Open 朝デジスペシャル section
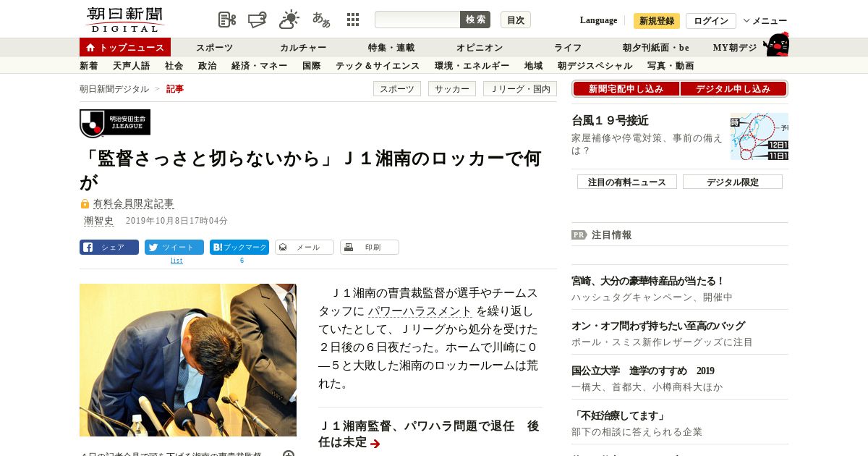This screenshot has height=456, width=868. (x=595, y=65)
